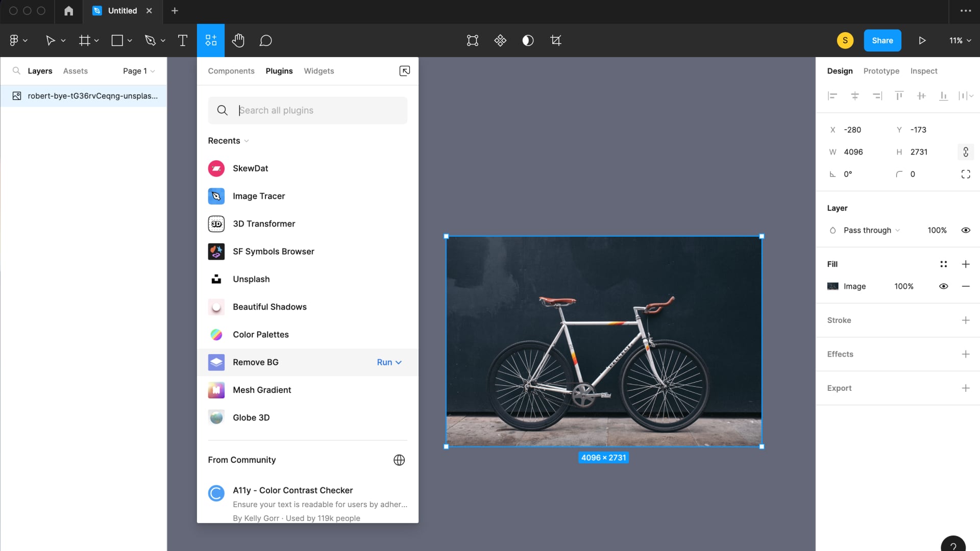The image size is (980, 551).
Task: Click the Image fill thumbnail swatch
Action: (832, 286)
